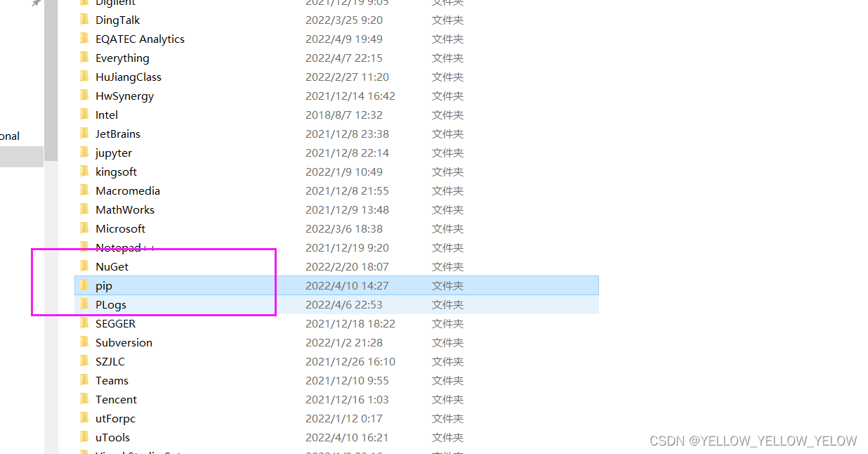Click the JetBrains folder icon
Screen dimensions: 868x454
tap(84, 134)
